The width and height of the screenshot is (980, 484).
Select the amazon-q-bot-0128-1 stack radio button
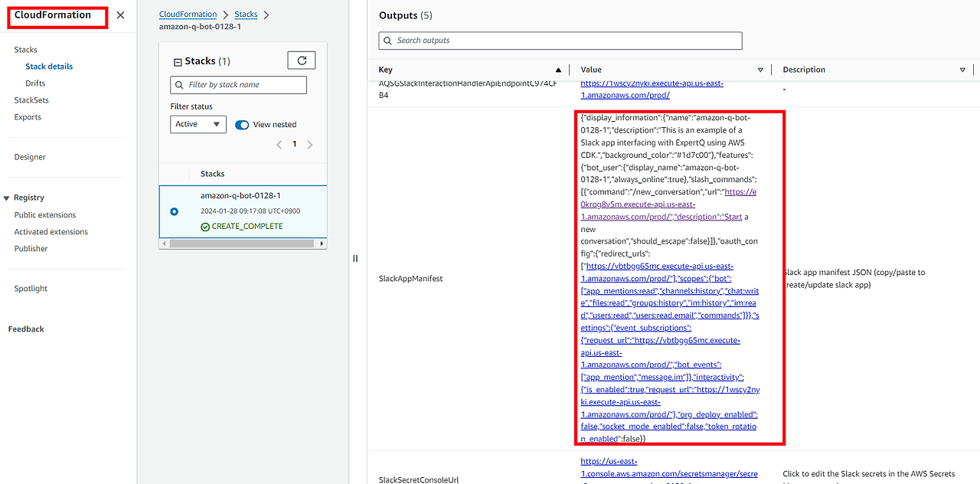(175, 211)
